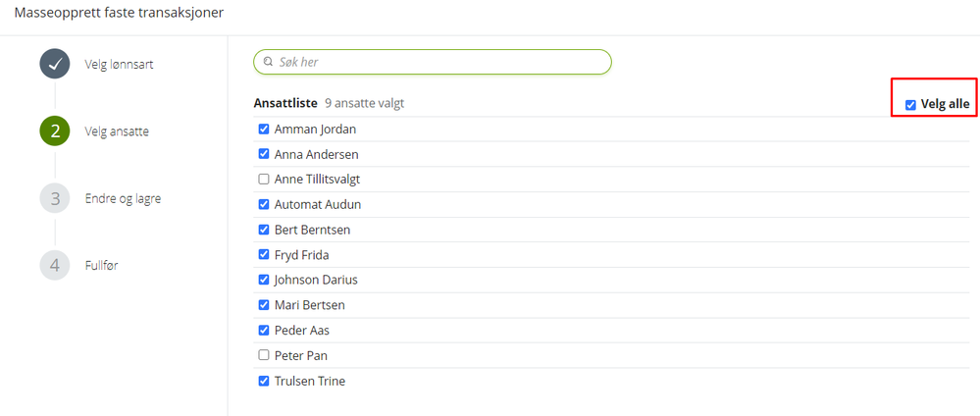This screenshot has height=416, width=980.
Task: Check the Anne Tillitsvalgt checkbox
Action: click(x=263, y=180)
